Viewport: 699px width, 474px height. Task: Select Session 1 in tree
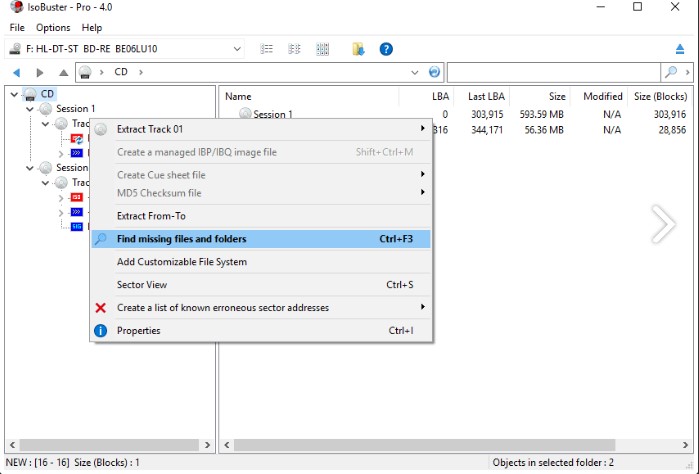pos(75,109)
